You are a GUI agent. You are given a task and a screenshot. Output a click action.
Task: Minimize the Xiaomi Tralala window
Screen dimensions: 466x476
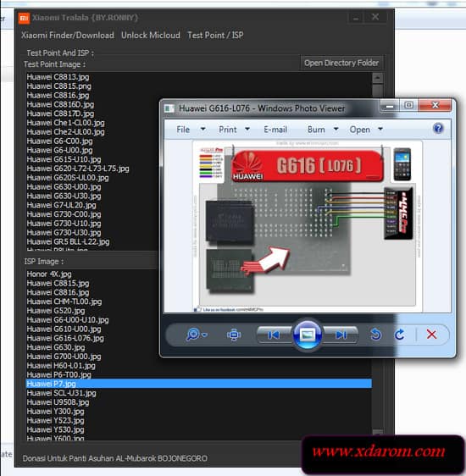click(x=356, y=17)
